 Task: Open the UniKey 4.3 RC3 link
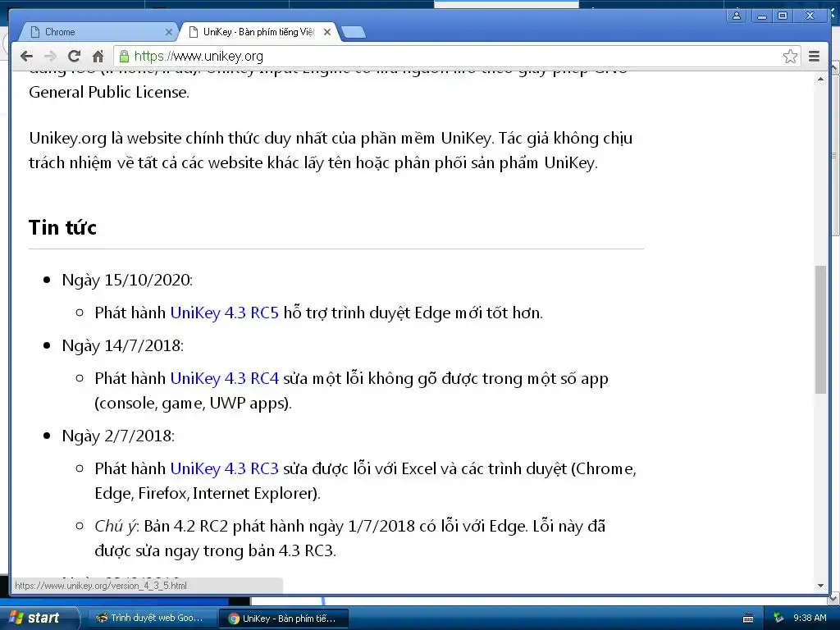click(225, 468)
